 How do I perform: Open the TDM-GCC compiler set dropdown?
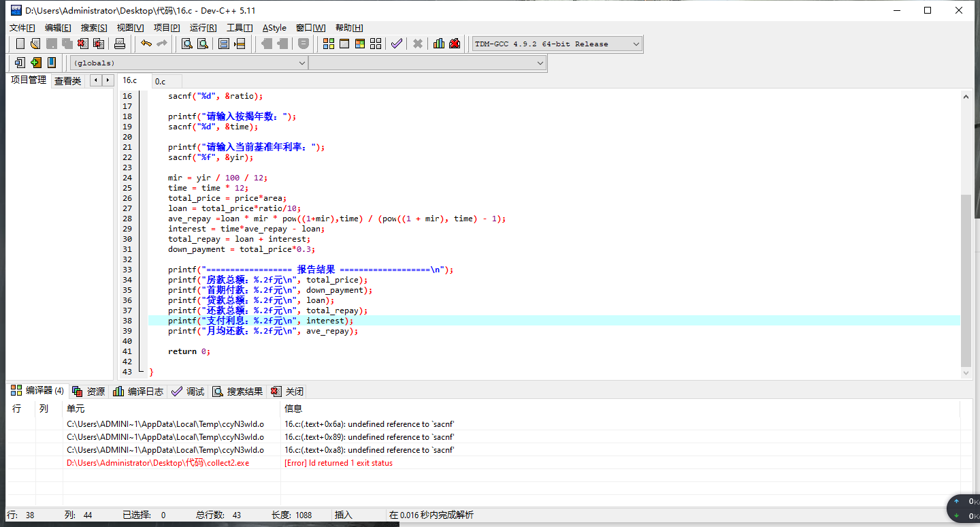(557, 44)
